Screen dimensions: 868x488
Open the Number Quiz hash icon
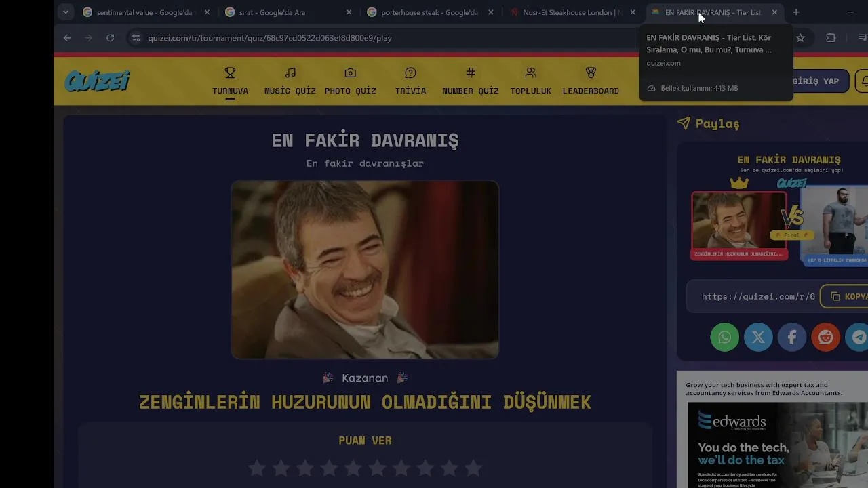tap(471, 73)
